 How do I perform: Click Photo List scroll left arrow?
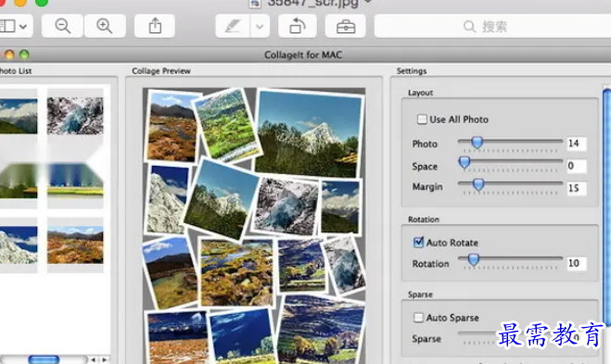click(x=93, y=359)
